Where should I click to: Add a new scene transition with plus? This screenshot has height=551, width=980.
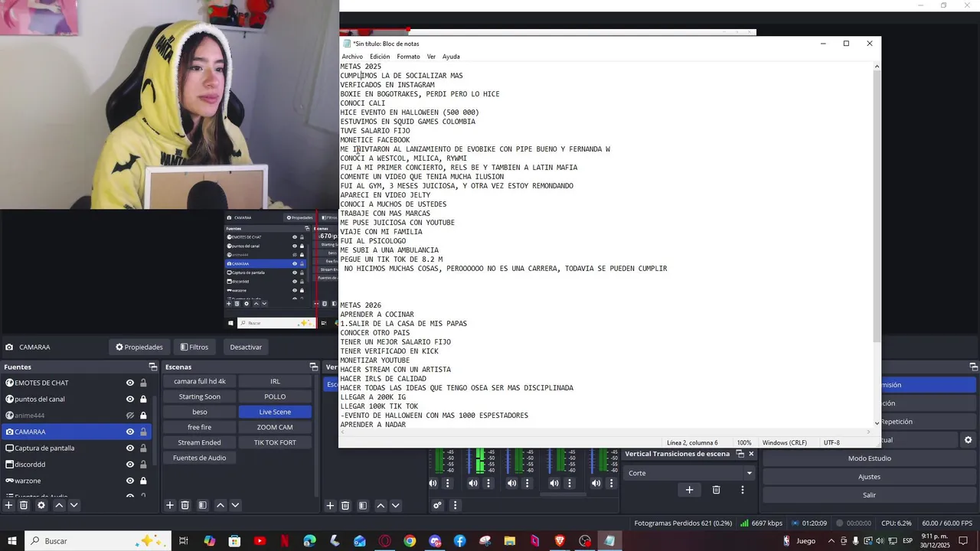point(689,490)
